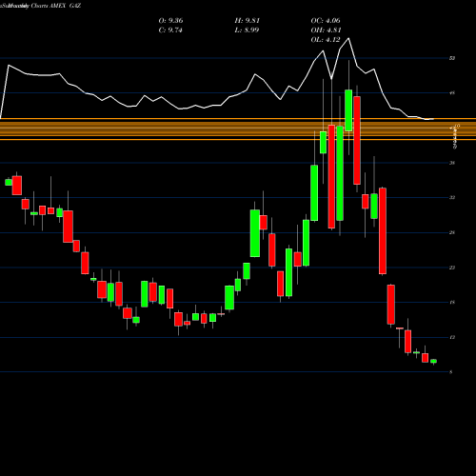Click the high price "H: 9.81"
The image size is (476, 476).
(x=247, y=21)
